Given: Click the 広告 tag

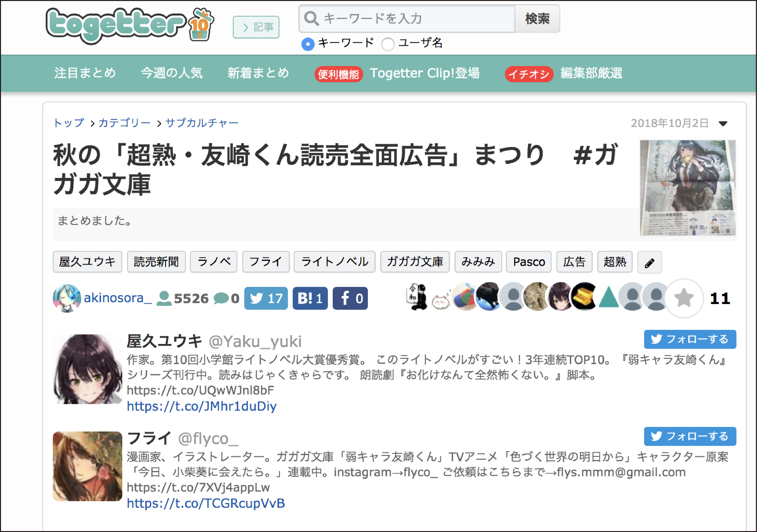Looking at the screenshot, I should [x=574, y=262].
